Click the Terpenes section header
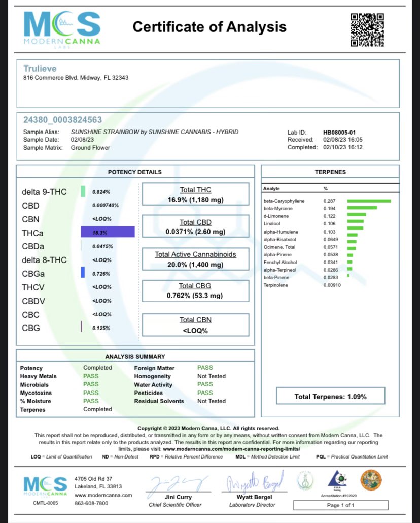The image size is (420, 523). (330, 172)
